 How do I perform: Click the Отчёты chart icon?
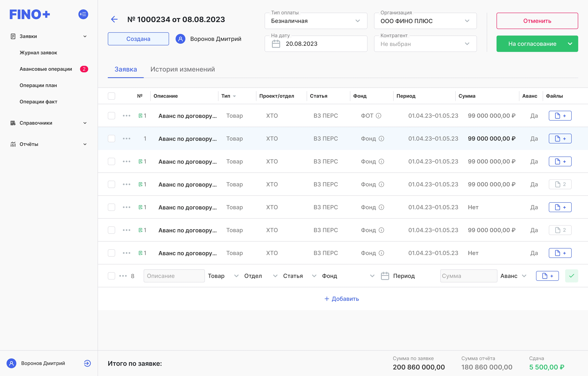[13, 144]
